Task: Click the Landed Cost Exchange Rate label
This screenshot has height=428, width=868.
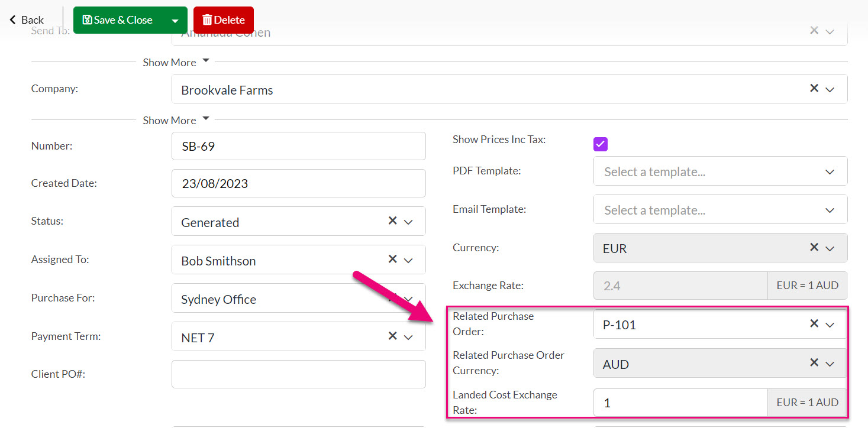Action: (505, 402)
